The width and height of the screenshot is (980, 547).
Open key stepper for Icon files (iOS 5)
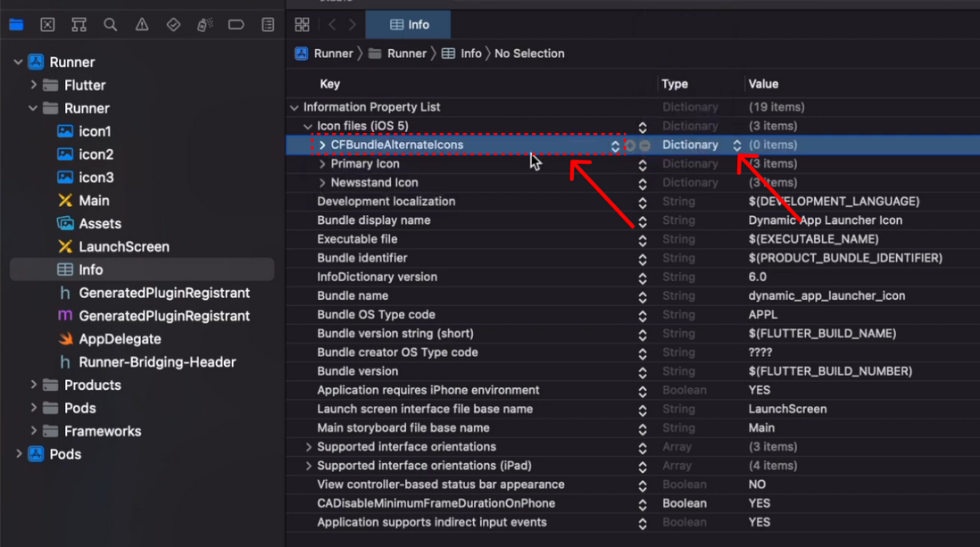643,127
